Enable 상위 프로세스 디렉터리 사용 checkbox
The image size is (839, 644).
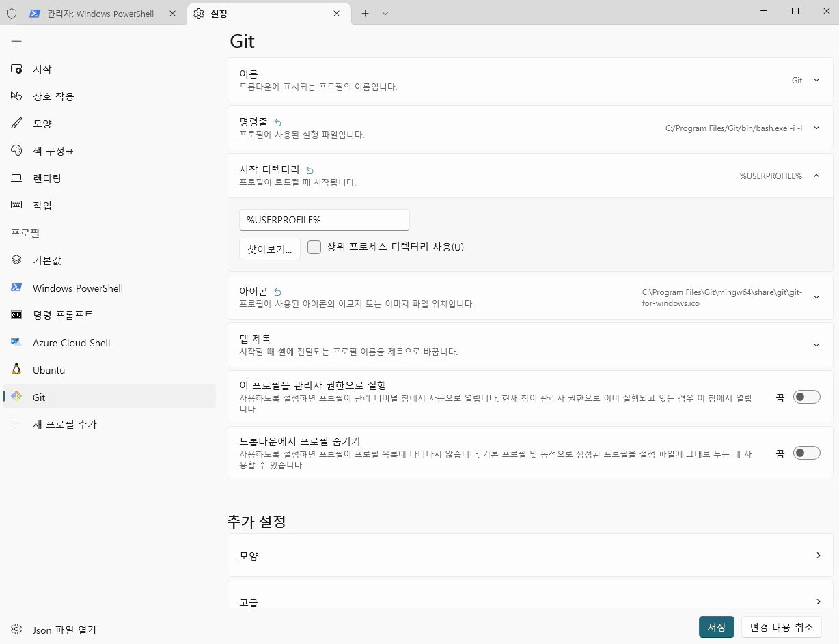pyautogui.click(x=314, y=247)
